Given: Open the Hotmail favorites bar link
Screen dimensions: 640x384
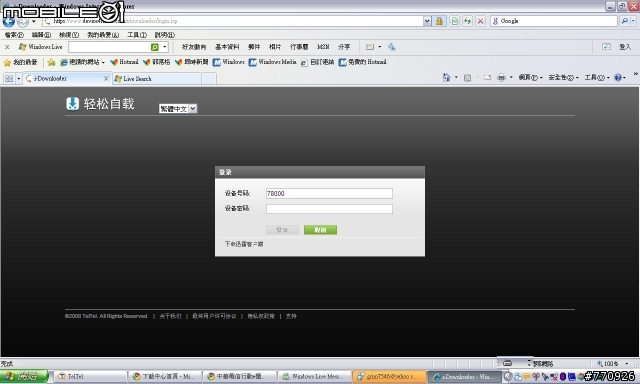Looking at the screenshot, I should pyautogui.click(x=124, y=62).
